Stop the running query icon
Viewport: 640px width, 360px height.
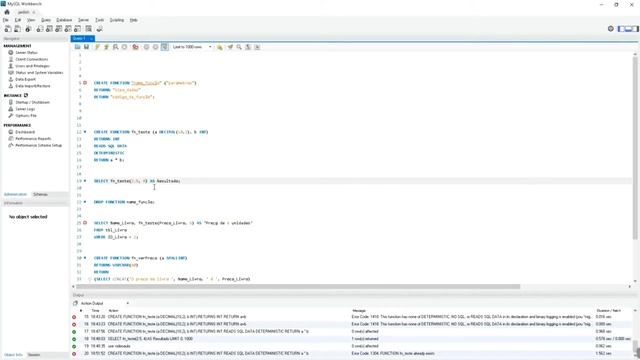[x=124, y=47]
